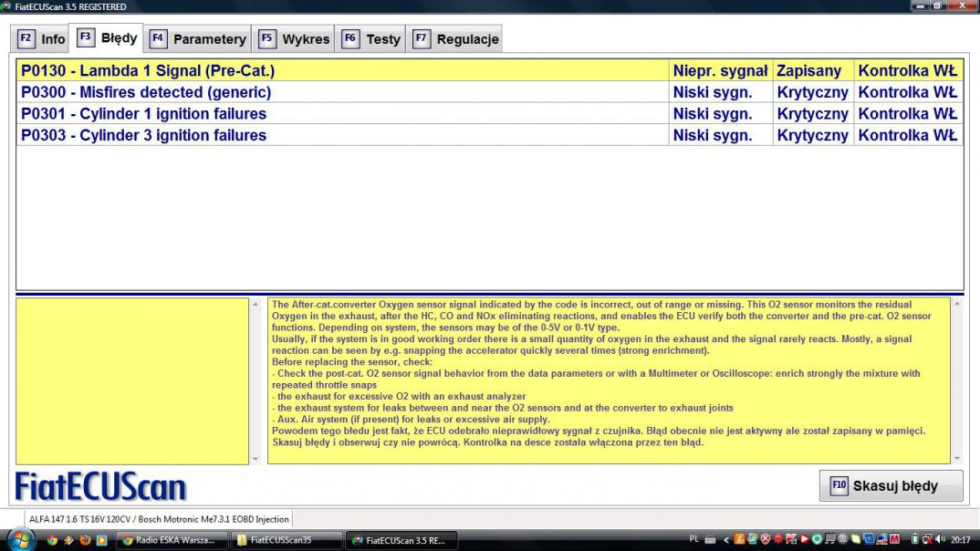Open the on-screen keyboard tray icon
The width and height of the screenshot is (980, 551).
(x=710, y=540)
